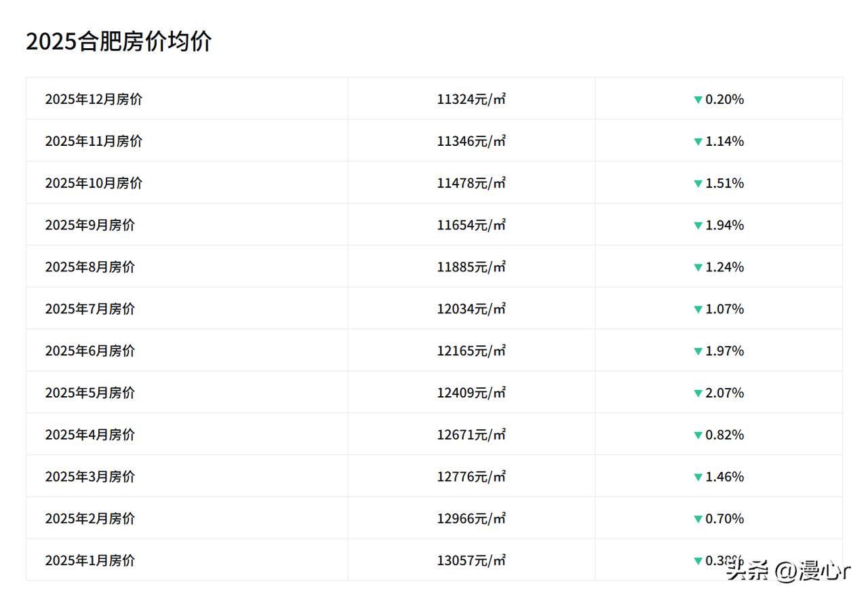Click the green down arrow beside 0.20%
The image size is (868, 599).
pyautogui.click(x=698, y=100)
